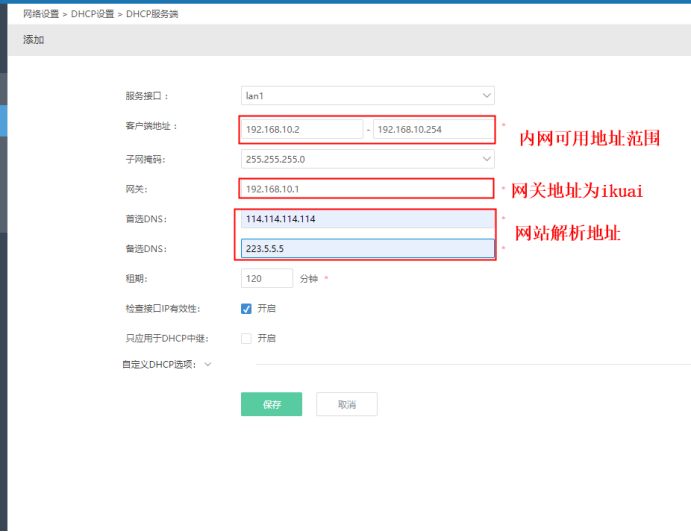Image resolution: width=691 pixels, height=532 pixels.
Task: Focus the 网关 field showing 192.168.10.1
Action: pos(367,188)
